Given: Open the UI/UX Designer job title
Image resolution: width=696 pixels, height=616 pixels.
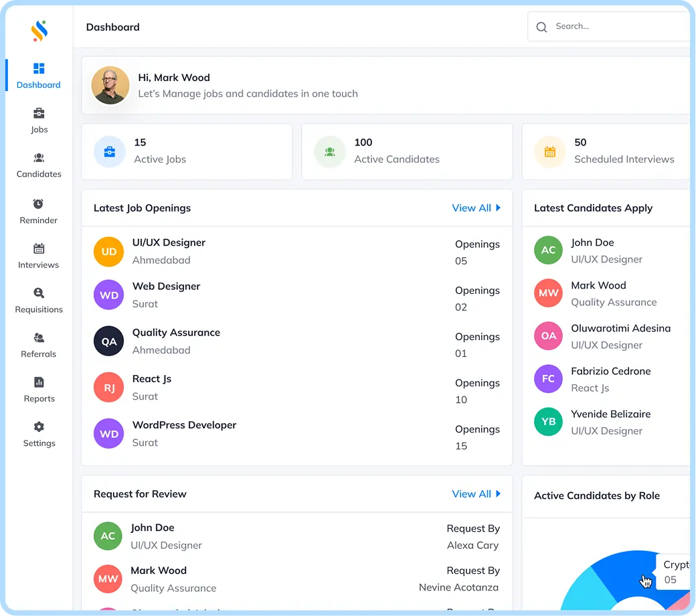Looking at the screenshot, I should pyautogui.click(x=169, y=242).
